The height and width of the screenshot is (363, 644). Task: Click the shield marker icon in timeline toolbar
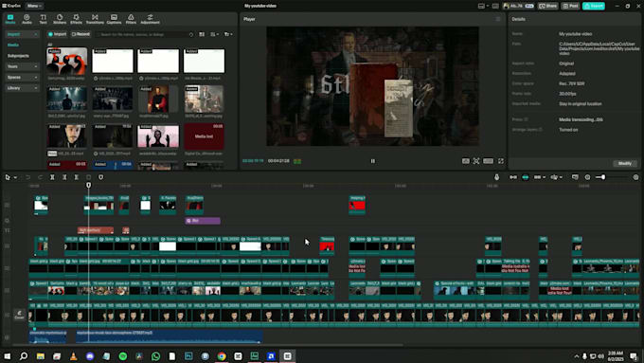pos(101,177)
